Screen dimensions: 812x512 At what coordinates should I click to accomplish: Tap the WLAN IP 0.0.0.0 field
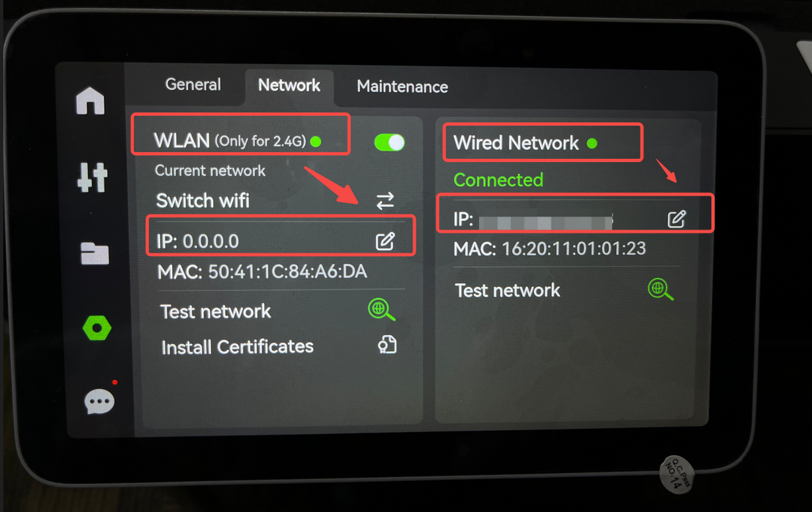point(281,241)
